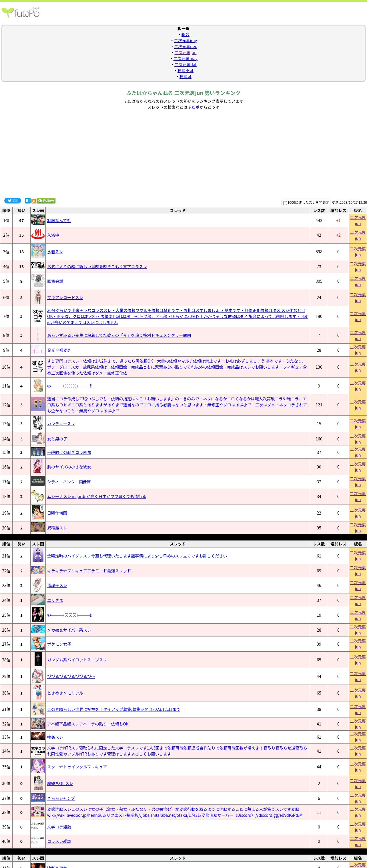Open the 二次元裏dat board link
This screenshot has height=868, width=367.
[185, 65]
